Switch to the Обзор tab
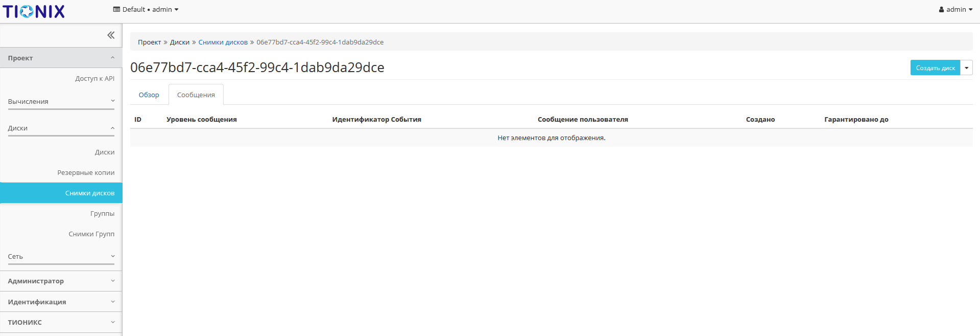 tap(149, 95)
